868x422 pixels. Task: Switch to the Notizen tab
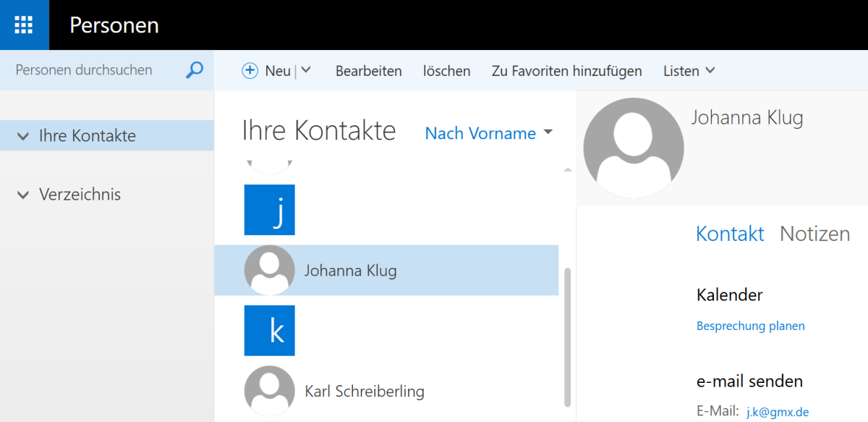[814, 234]
